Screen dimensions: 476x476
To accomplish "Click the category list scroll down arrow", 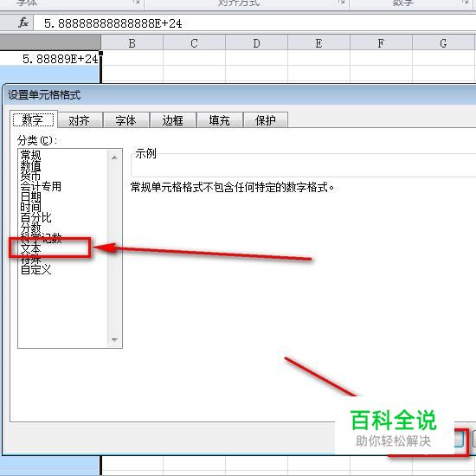I will tap(114, 339).
